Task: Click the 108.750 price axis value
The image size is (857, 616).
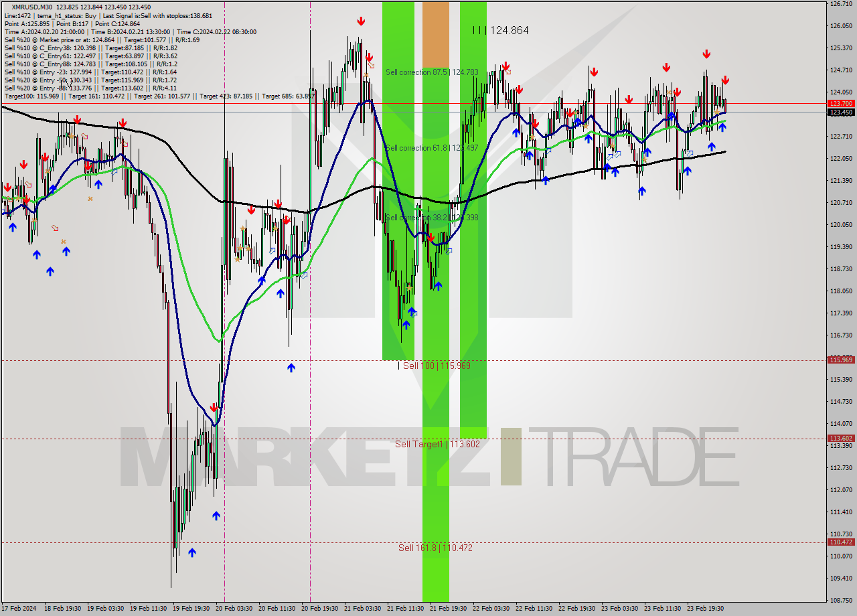Action: tap(841, 601)
